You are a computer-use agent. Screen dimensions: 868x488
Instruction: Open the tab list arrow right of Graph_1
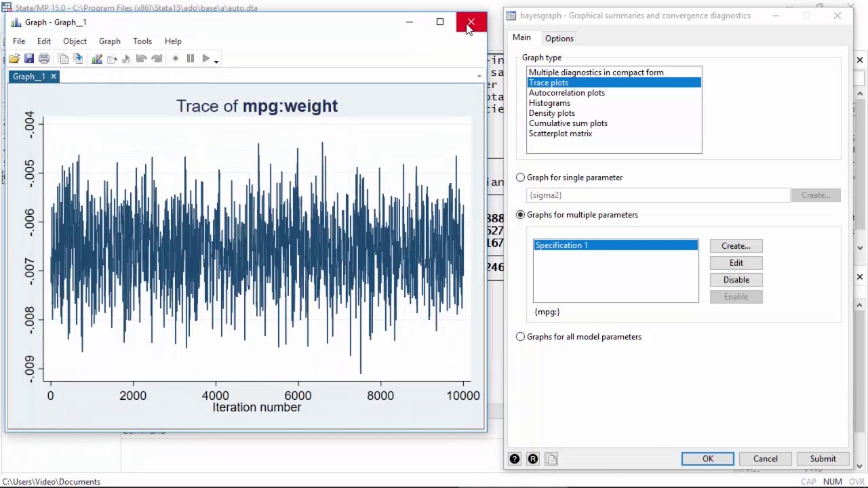coord(479,76)
